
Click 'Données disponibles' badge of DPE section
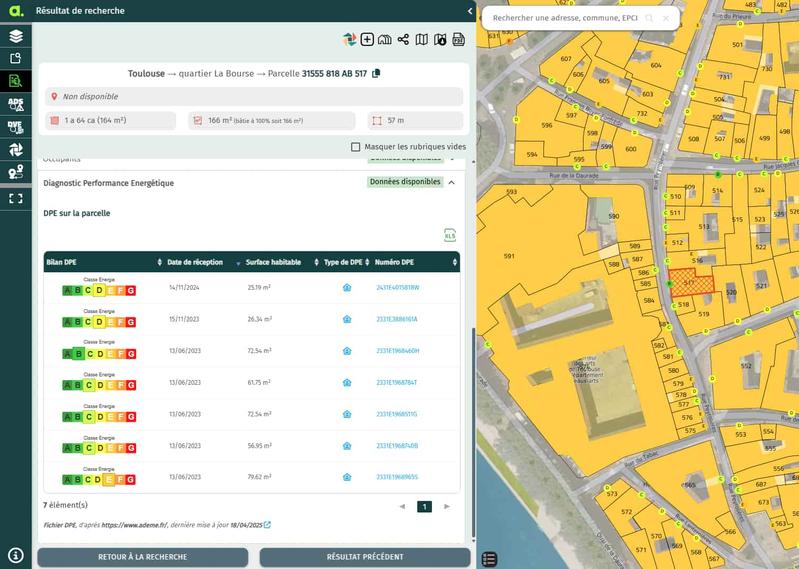405,182
